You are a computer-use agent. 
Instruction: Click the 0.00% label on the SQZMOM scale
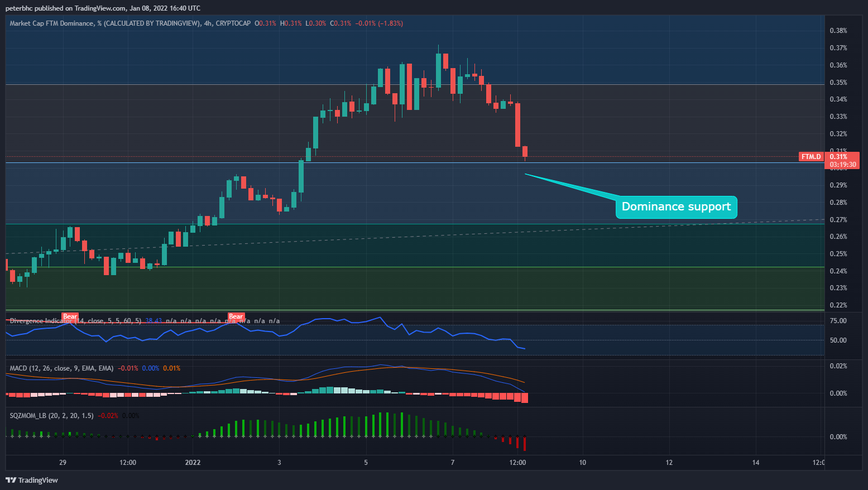(x=838, y=437)
